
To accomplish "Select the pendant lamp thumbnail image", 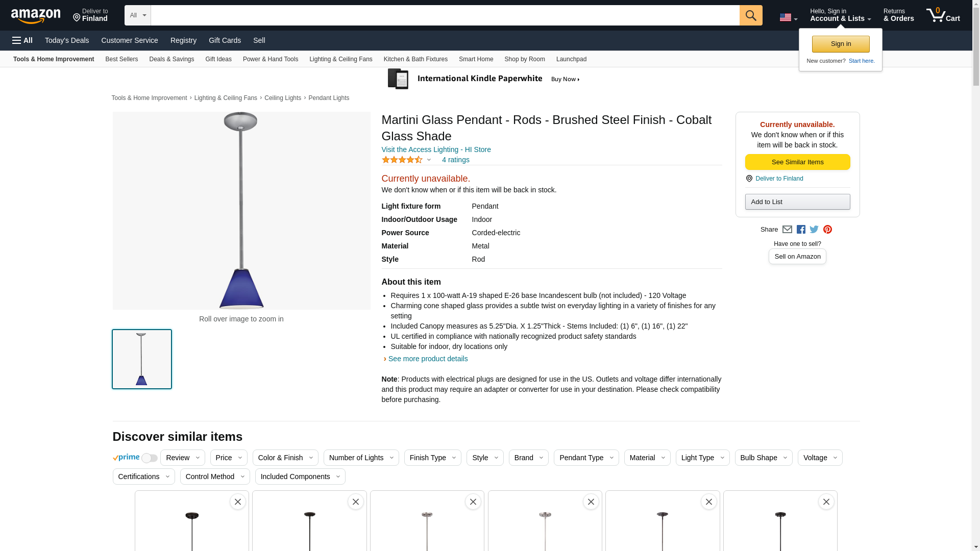I will coord(142,359).
